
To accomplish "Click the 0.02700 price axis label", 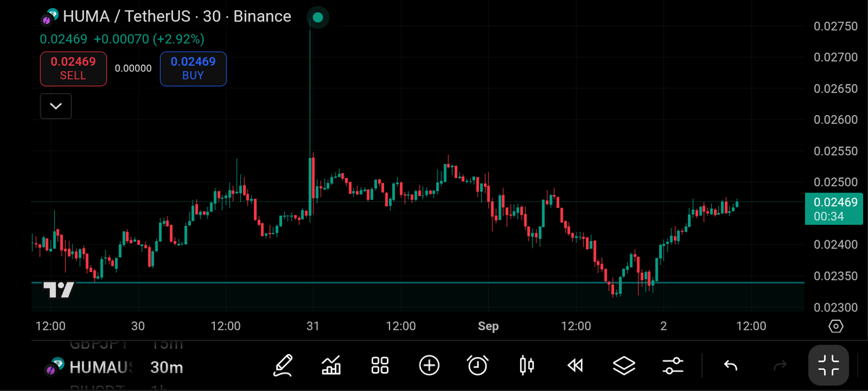I will click(835, 57).
